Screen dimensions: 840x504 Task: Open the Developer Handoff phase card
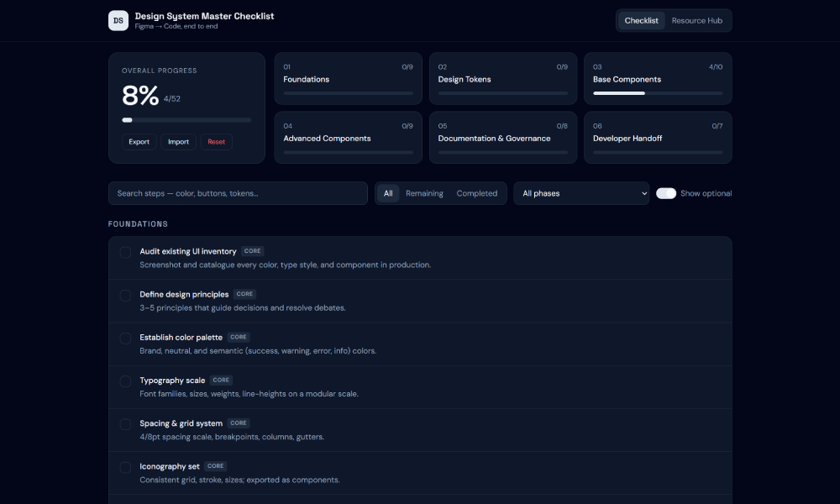click(658, 138)
